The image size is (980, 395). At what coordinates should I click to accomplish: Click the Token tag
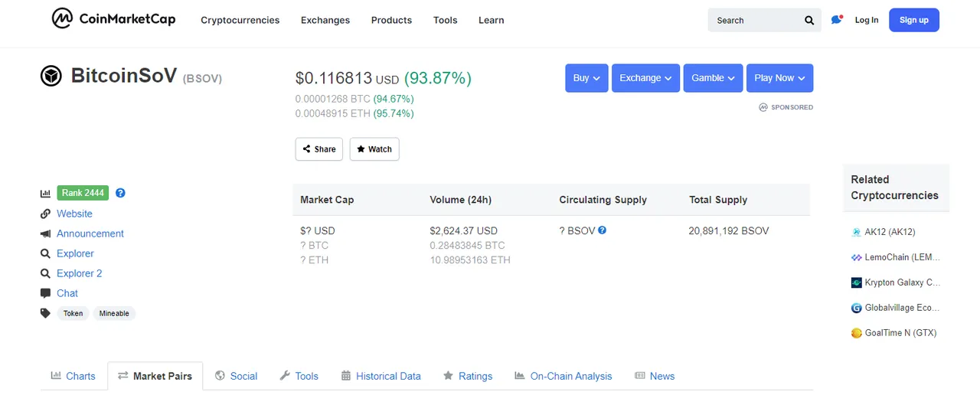click(73, 313)
